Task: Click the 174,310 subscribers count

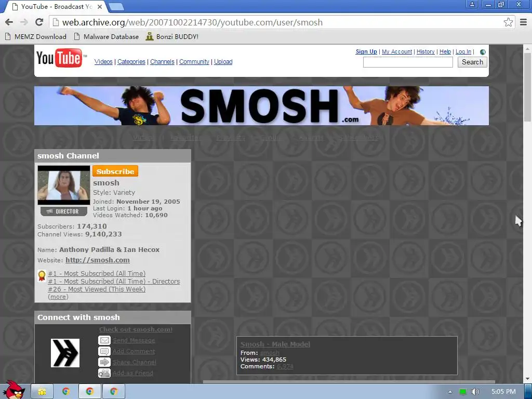Action: 91,227
